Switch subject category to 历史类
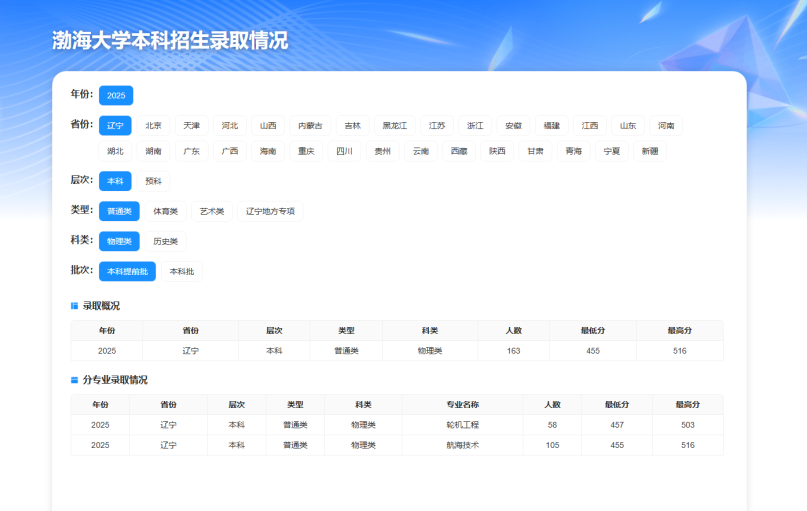Screen dimensions: 807x511 165,241
